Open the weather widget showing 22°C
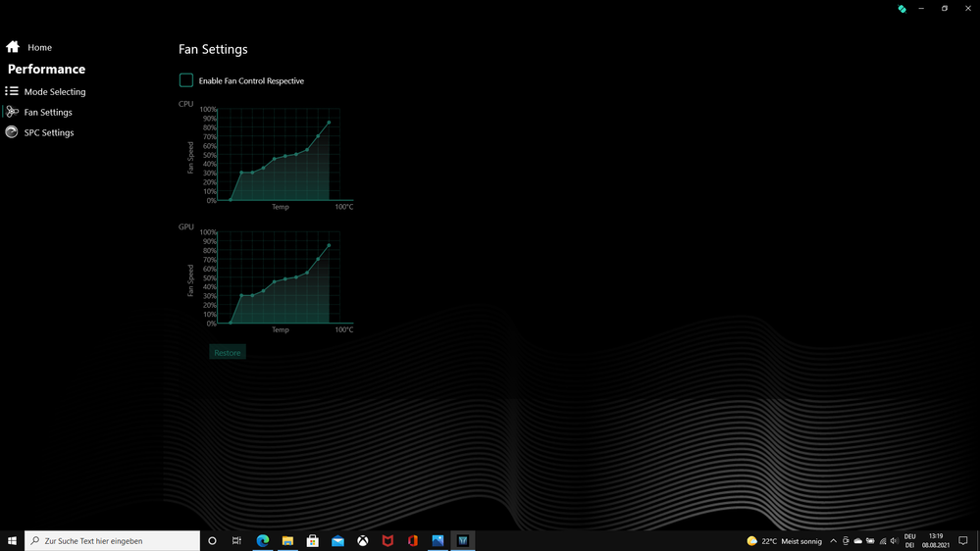Viewport: 980px width, 551px height. click(785, 541)
